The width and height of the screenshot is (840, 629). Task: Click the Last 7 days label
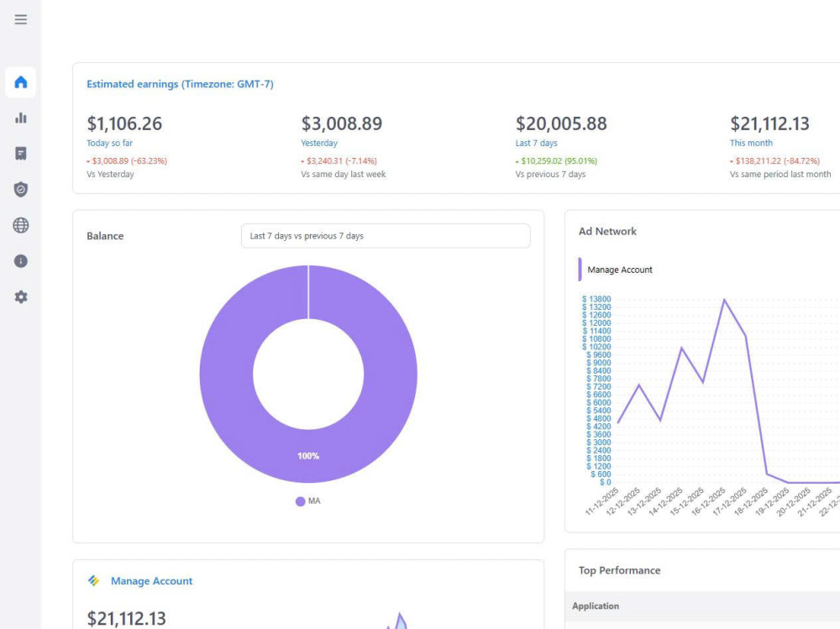pyautogui.click(x=536, y=143)
